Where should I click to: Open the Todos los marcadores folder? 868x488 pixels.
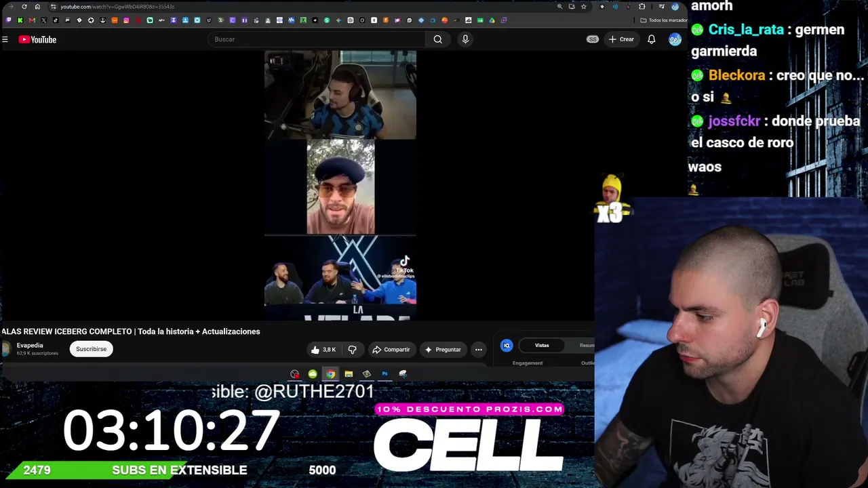click(x=665, y=20)
